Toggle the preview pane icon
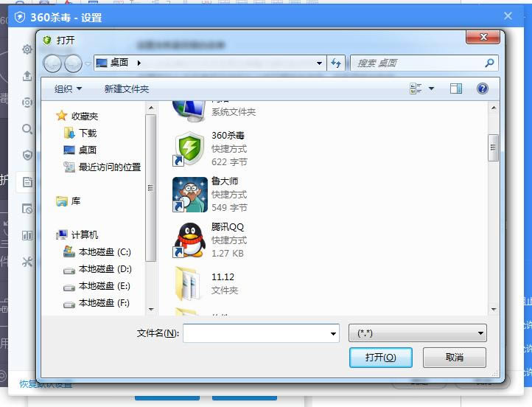Viewport: 532px width, 407px height. point(456,88)
